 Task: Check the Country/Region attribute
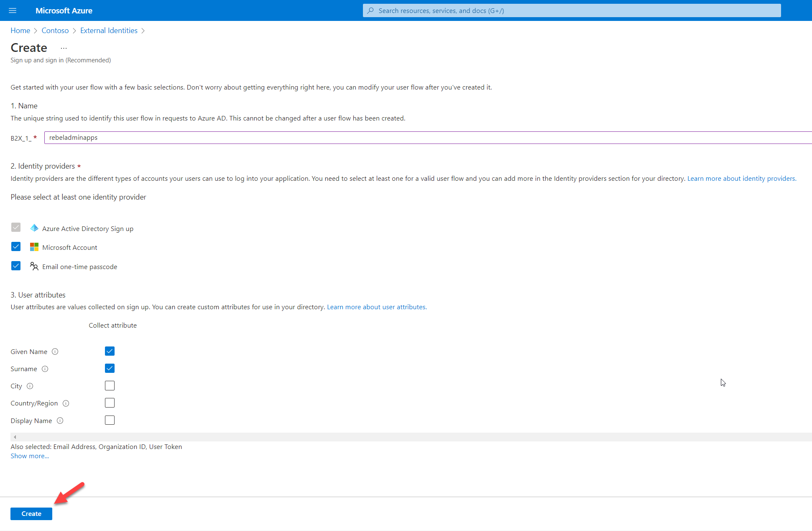pyautogui.click(x=110, y=403)
